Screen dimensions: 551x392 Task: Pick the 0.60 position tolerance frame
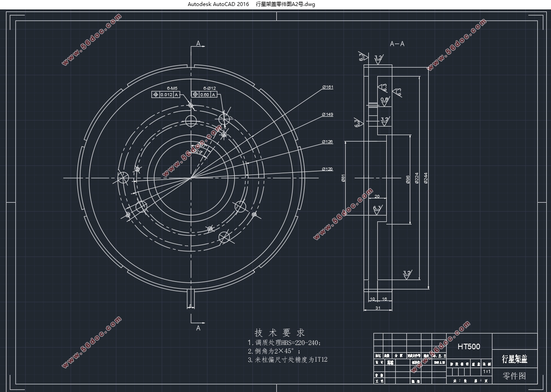click(204, 94)
